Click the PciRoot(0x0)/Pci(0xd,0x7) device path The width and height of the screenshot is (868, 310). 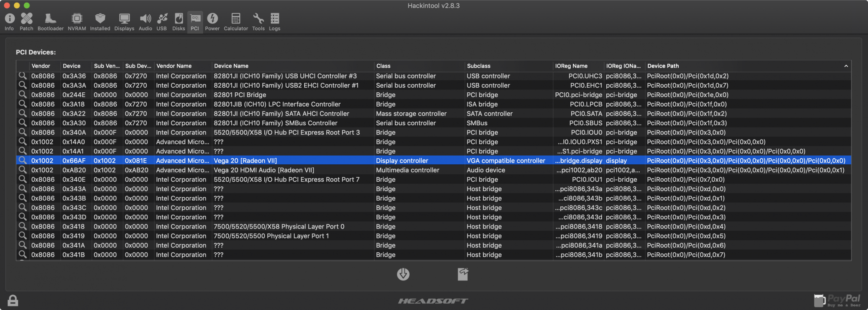point(686,255)
